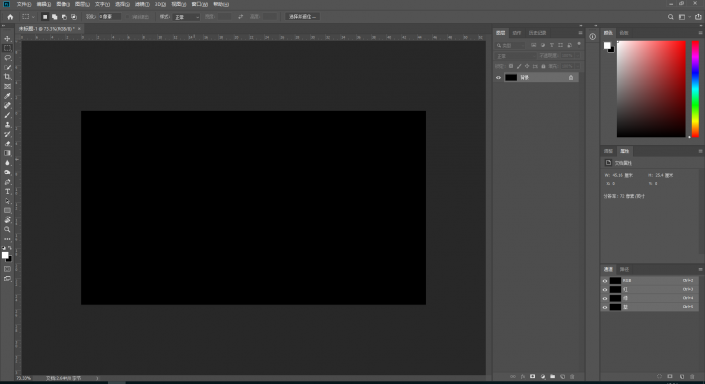Select the Zoom tool

(x=7, y=229)
